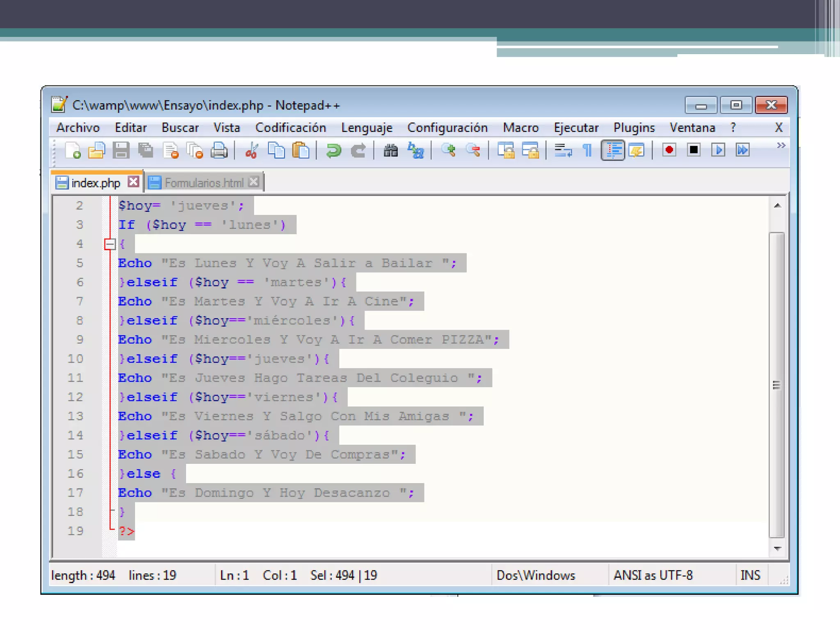The height and width of the screenshot is (630, 840).
Task: Stop macro recording with black square
Action: point(694,150)
